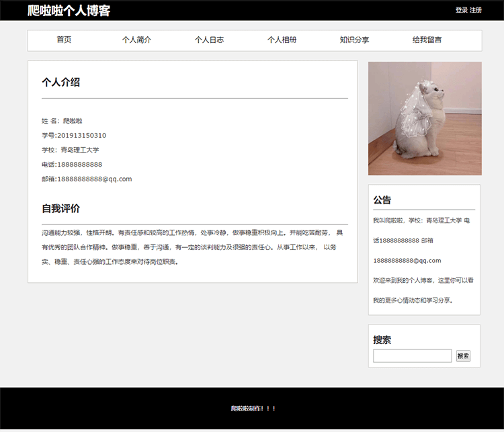
Task: Choose 给我留言 navigation item
Action: point(427,40)
